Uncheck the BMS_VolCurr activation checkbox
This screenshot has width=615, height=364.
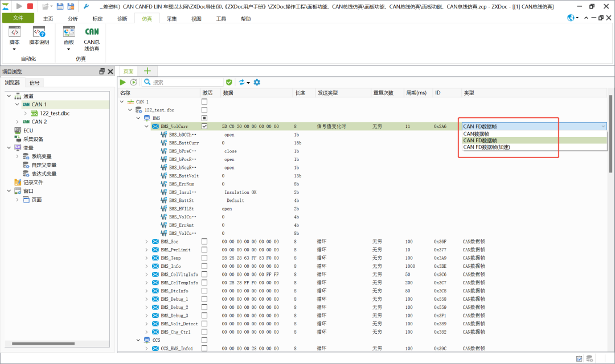click(x=204, y=126)
